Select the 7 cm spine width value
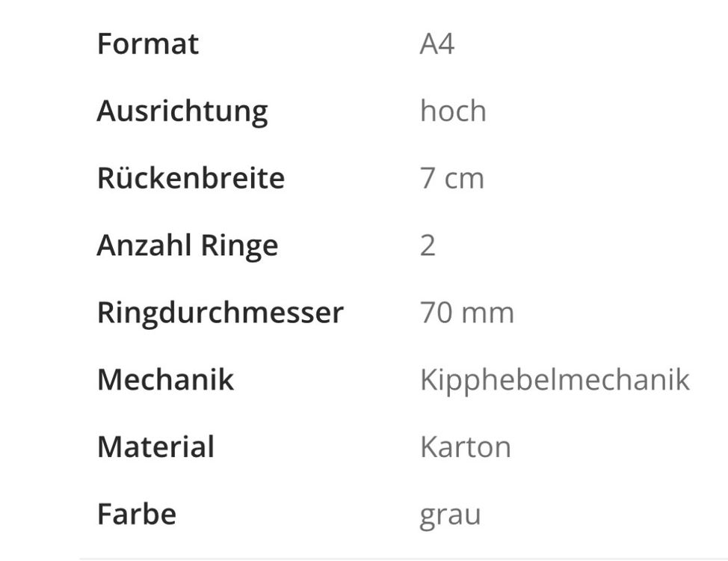This screenshot has width=728, height=561. 451,179
